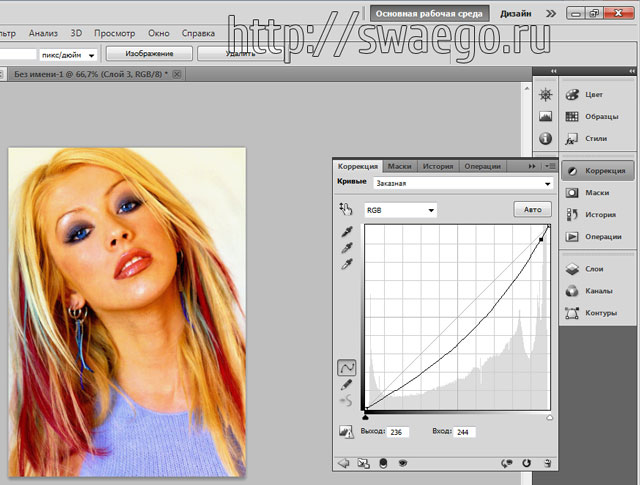The image size is (640, 485).
Task: Activate the Без имени-1 document tab
Action: (x=91, y=74)
